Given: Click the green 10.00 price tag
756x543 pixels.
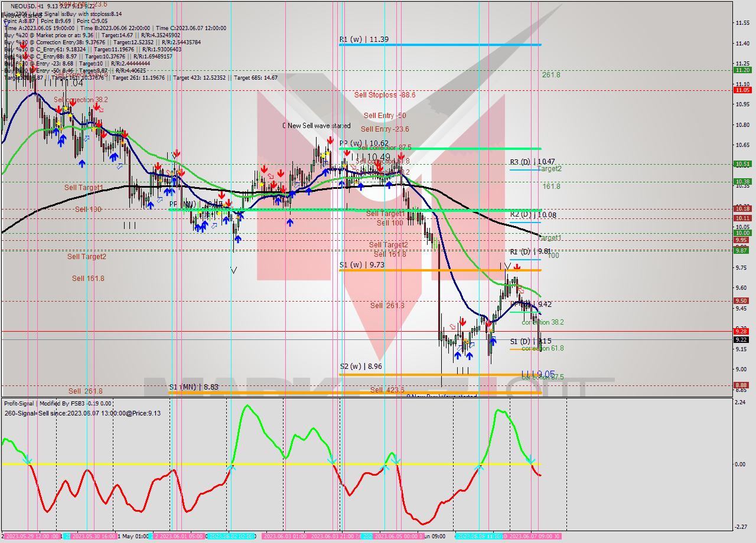Looking at the screenshot, I should tap(742, 233).
